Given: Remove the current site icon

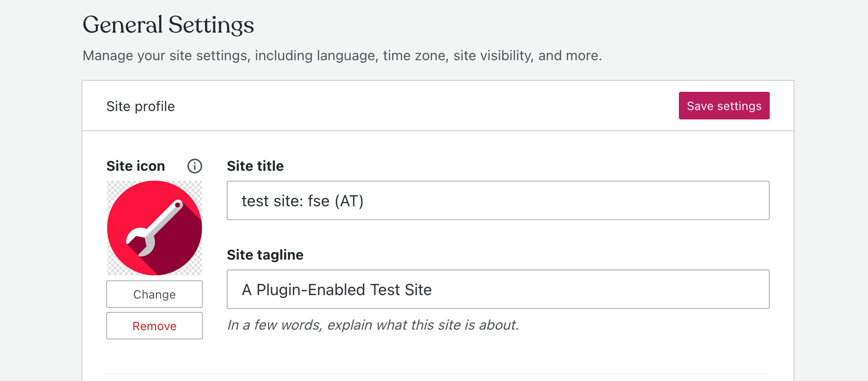Looking at the screenshot, I should [x=155, y=326].
